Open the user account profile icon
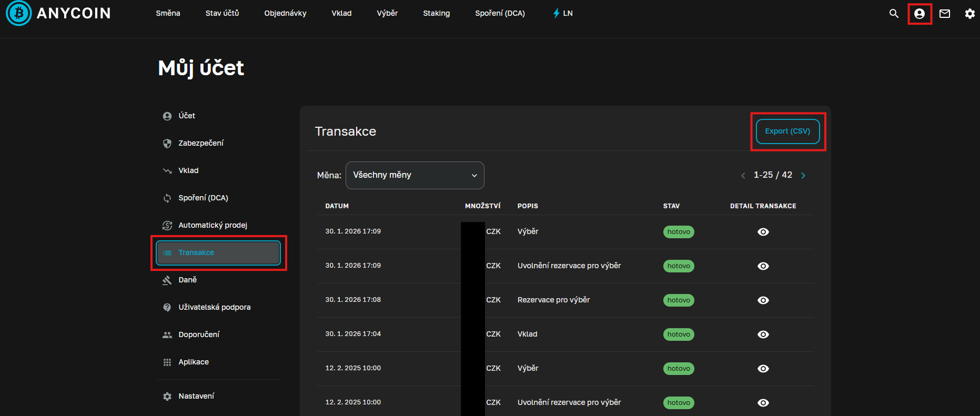 [920, 14]
